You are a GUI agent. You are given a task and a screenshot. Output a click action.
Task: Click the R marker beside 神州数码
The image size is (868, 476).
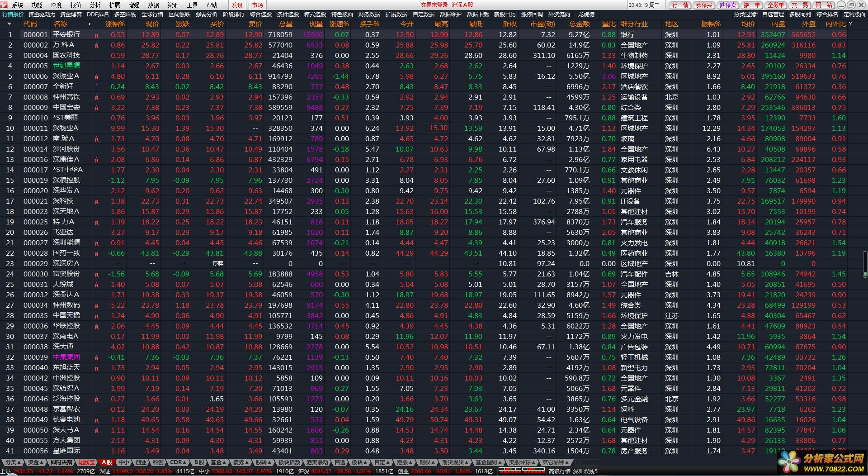97,306
